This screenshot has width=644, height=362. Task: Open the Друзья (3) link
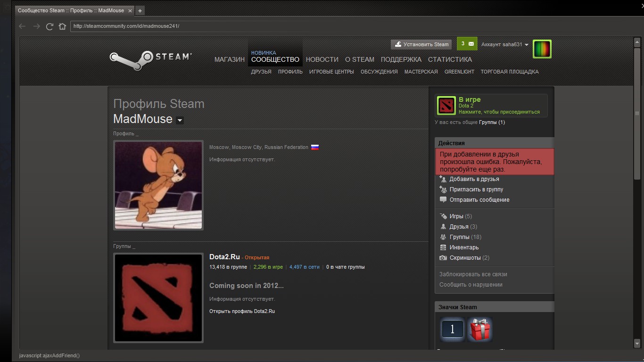coord(463,227)
